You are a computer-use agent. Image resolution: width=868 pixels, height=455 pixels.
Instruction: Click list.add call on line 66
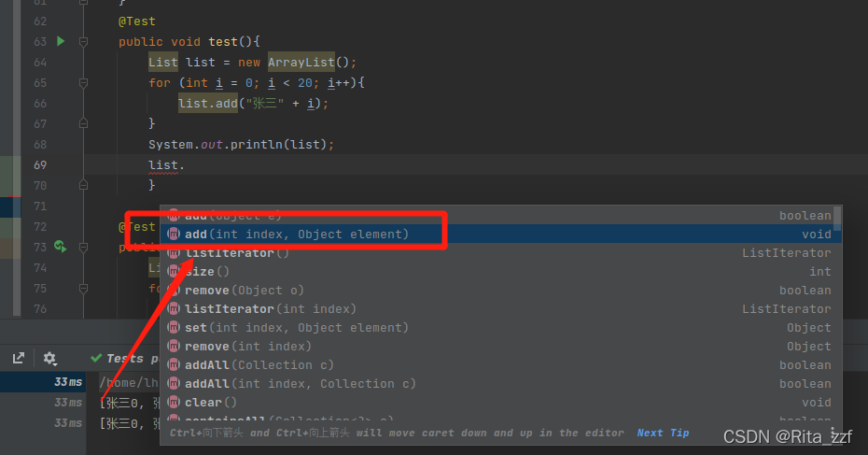coord(208,103)
